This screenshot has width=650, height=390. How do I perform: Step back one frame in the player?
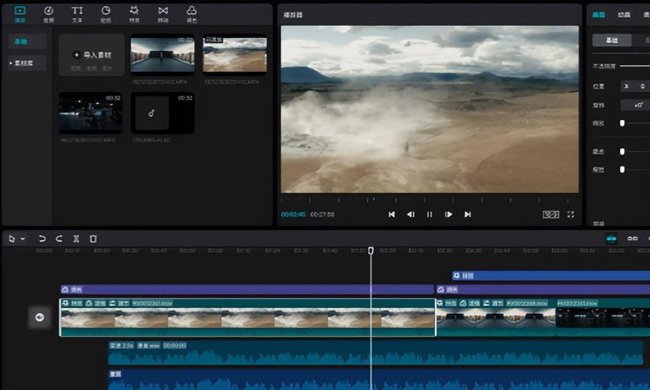click(x=410, y=214)
